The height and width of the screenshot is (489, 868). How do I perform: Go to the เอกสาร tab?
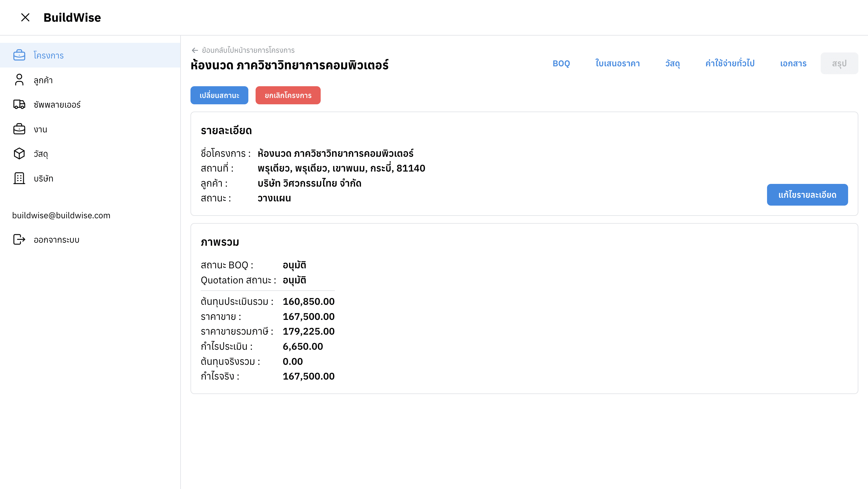click(793, 63)
